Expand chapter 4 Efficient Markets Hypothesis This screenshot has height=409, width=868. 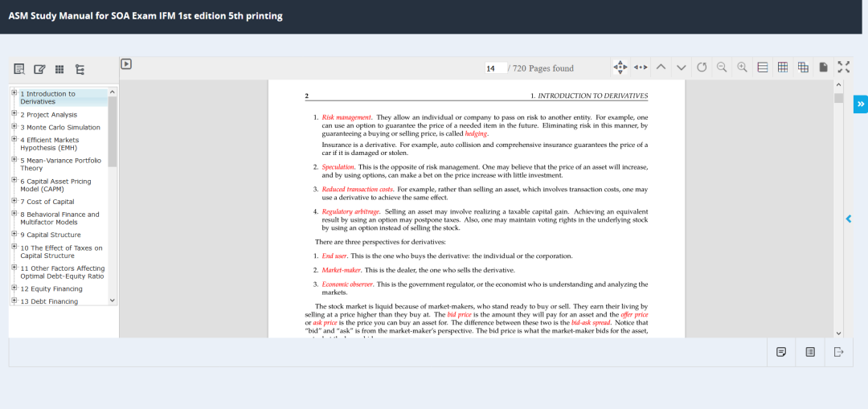14,139
